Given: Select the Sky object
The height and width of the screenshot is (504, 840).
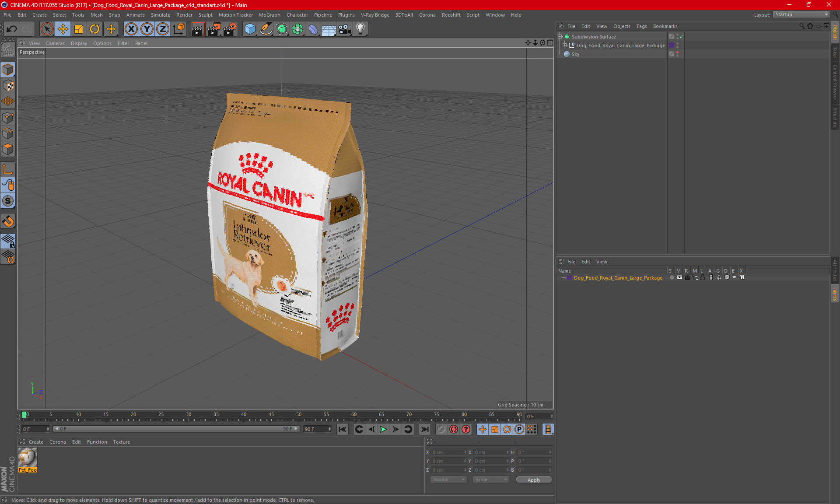Looking at the screenshot, I should [575, 54].
